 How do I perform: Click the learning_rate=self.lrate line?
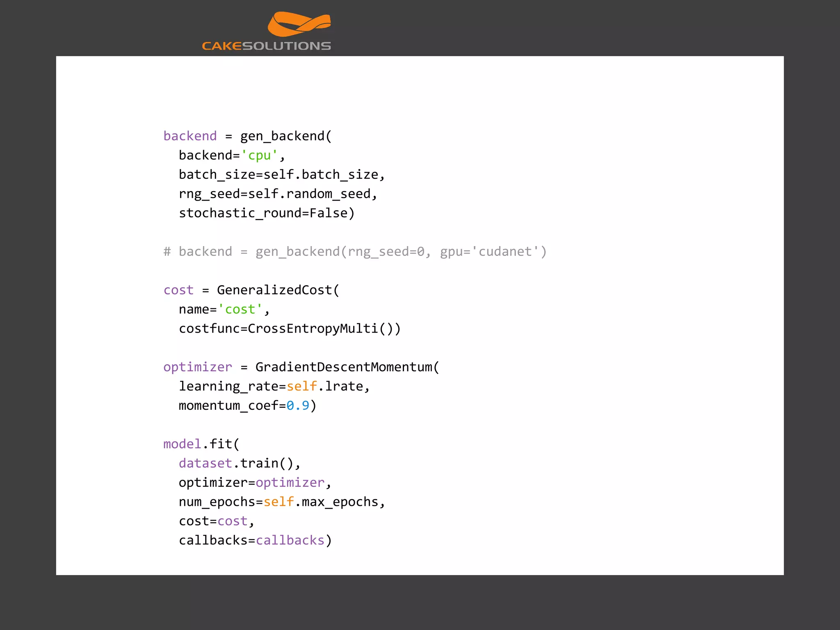coord(274,386)
